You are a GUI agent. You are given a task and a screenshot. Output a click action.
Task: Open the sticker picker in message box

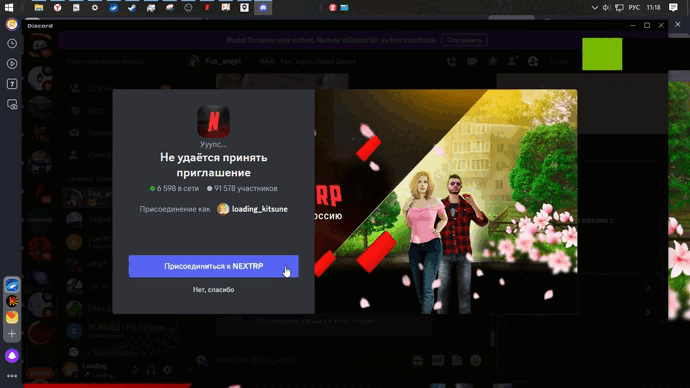click(457, 360)
